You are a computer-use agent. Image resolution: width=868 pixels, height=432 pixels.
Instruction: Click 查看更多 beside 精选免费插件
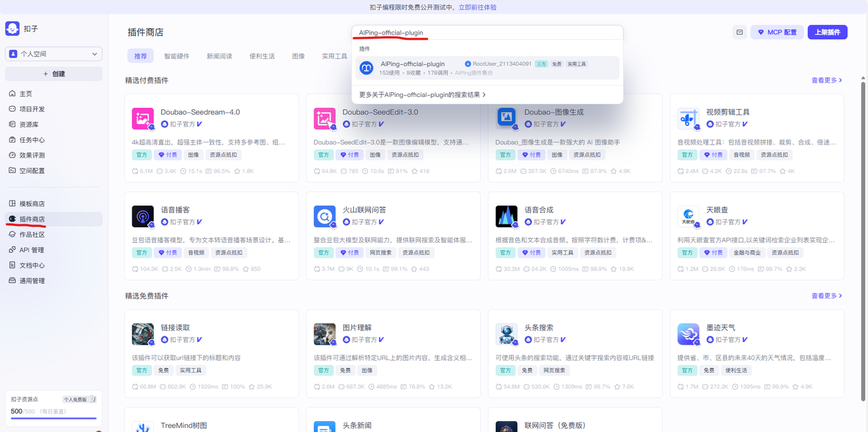[x=827, y=296]
